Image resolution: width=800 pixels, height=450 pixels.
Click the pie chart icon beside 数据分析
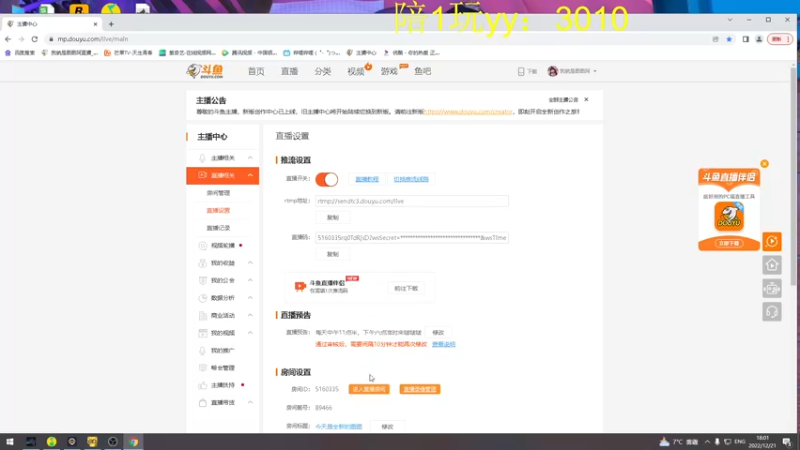click(203, 298)
